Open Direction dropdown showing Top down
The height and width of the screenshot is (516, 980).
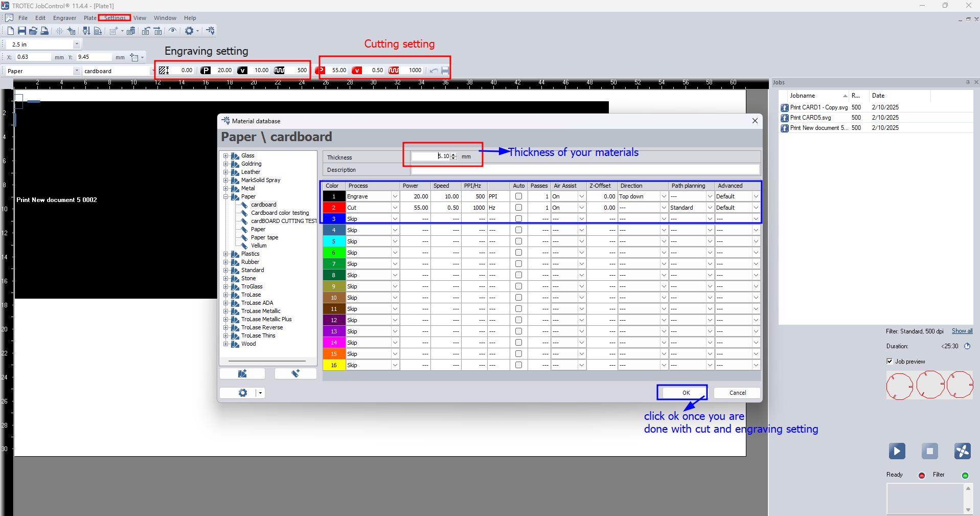664,196
